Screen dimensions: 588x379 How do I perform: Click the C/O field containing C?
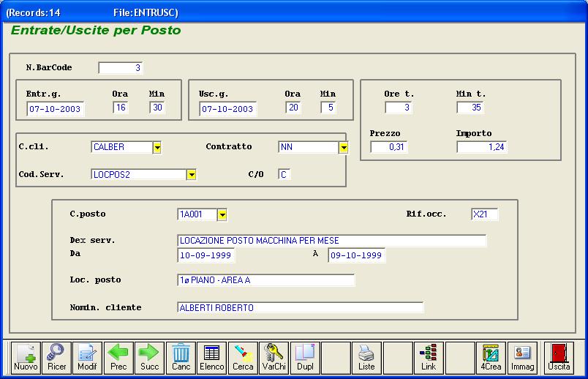coord(284,174)
